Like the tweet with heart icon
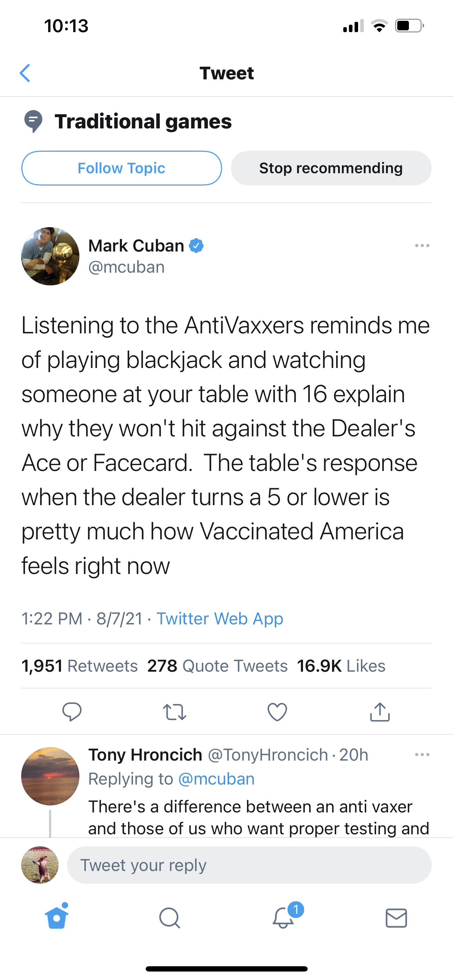This screenshot has height=980, width=453. tap(277, 712)
